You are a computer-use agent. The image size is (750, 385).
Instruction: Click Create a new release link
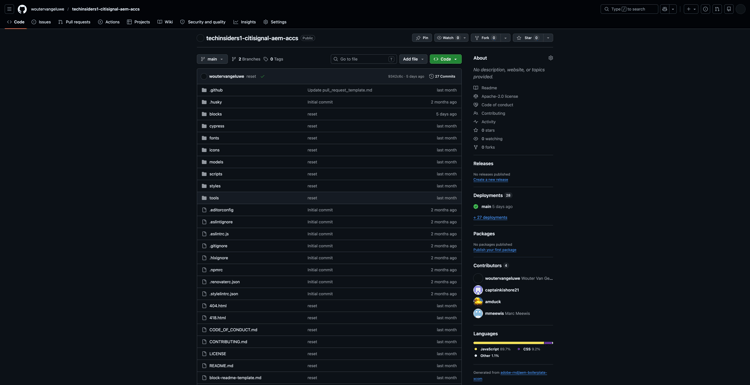click(x=491, y=180)
